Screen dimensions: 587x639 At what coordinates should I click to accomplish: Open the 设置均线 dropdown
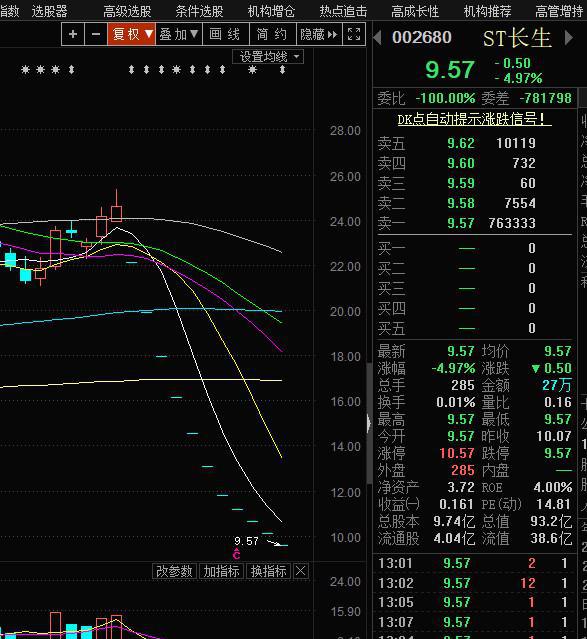[268, 57]
